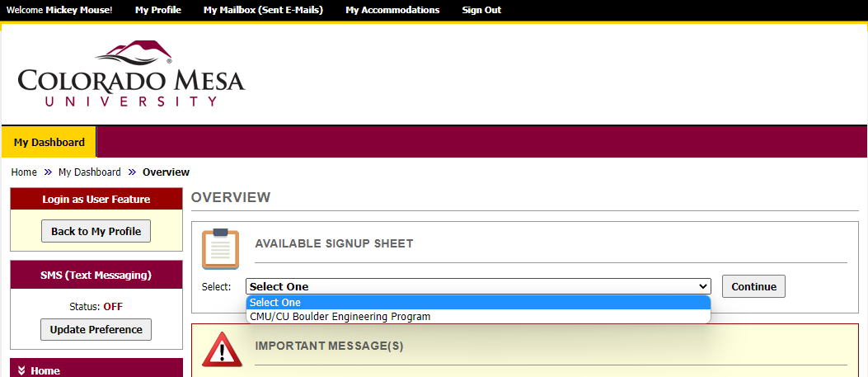868x377 pixels.
Task: Open My Mailbox (Sent E-Mails)
Action: pyautogui.click(x=263, y=10)
